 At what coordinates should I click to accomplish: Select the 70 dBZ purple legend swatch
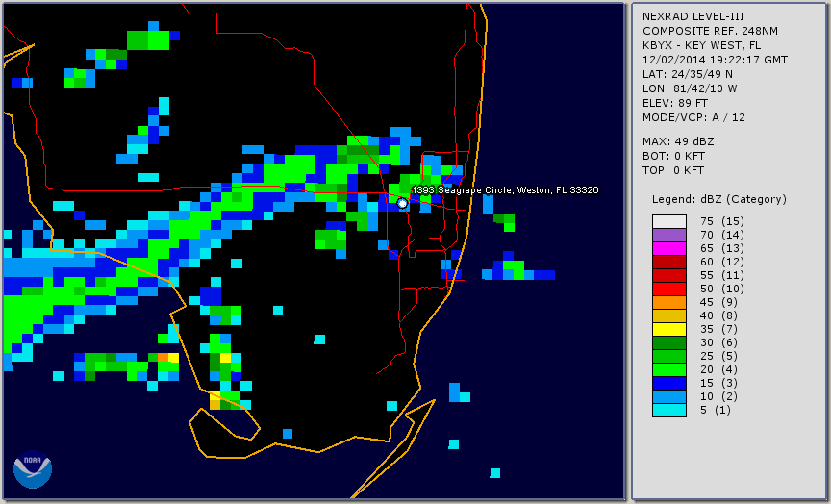coord(668,235)
